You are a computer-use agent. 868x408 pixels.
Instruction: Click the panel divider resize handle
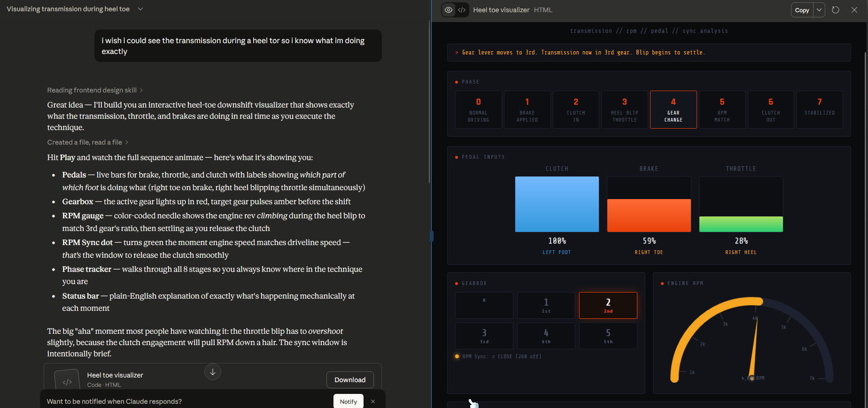pos(432,236)
